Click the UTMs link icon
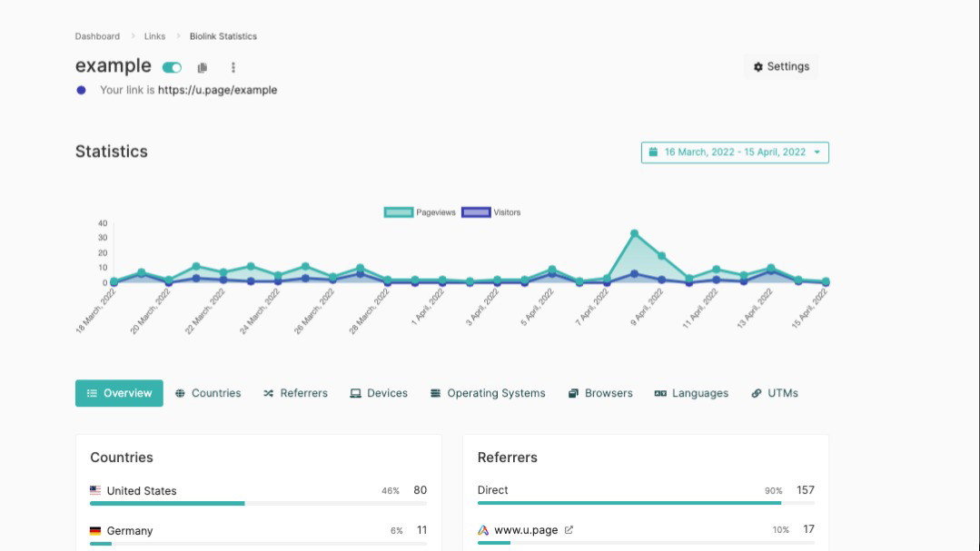980x551 pixels. [x=757, y=393]
